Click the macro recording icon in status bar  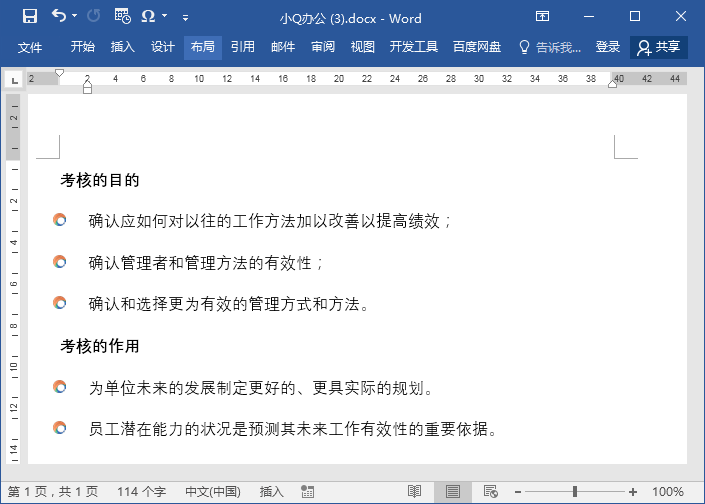[x=308, y=491]
